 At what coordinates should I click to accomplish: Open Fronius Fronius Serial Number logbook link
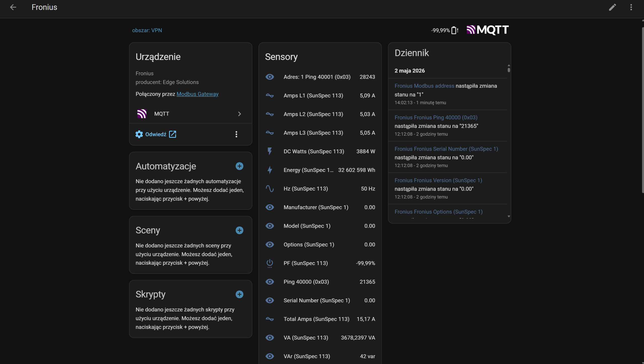coord(446,149)
